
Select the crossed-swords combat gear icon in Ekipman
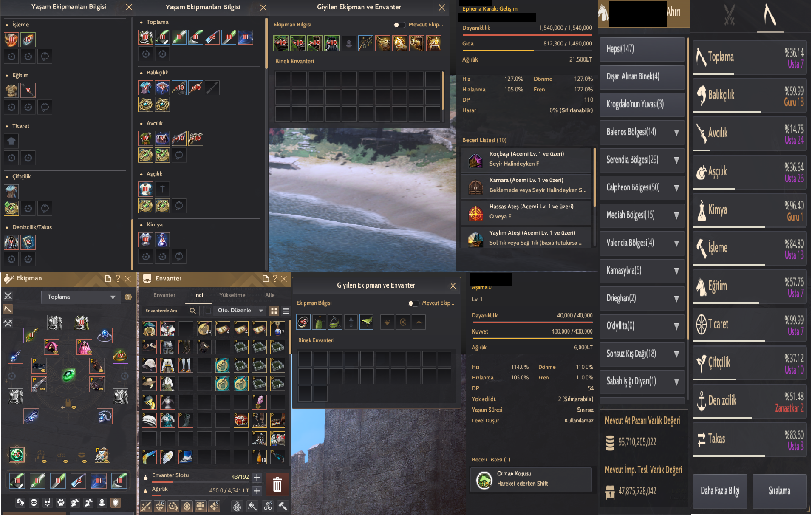tap(8, 296)
